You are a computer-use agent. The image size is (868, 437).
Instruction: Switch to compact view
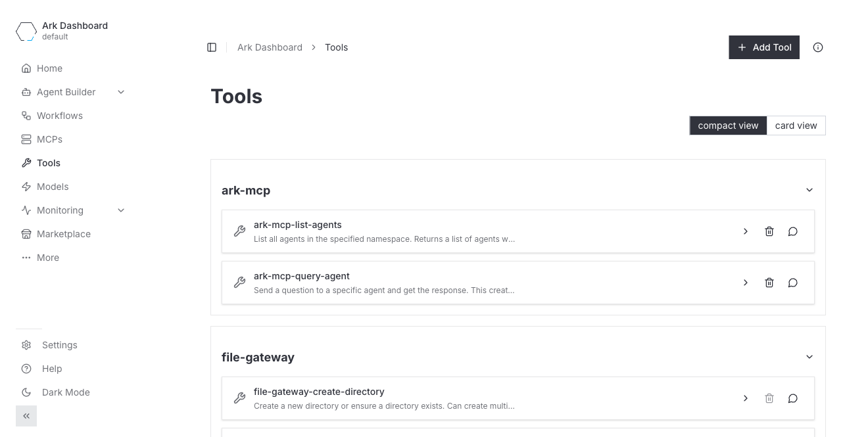(x=728, y=126)
